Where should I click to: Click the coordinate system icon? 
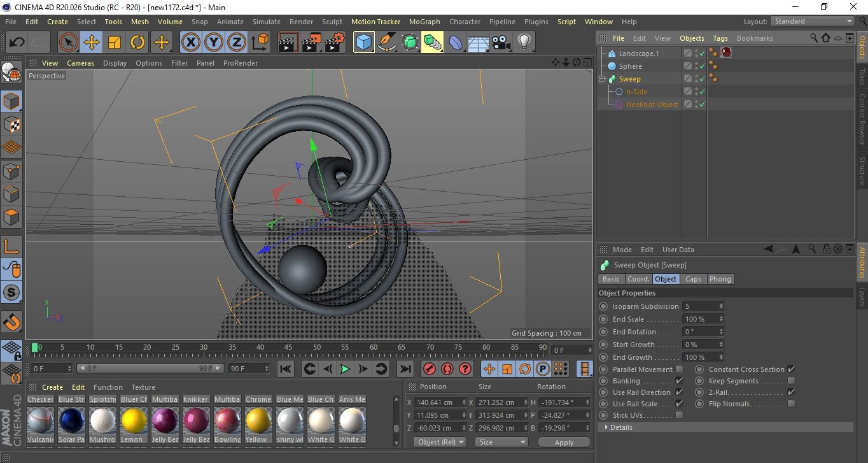[260, 43]
